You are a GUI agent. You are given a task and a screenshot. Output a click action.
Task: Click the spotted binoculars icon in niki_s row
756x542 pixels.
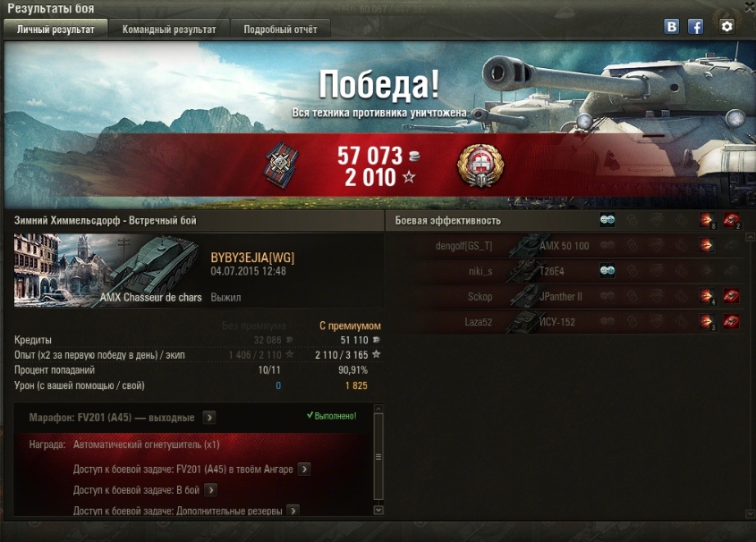(x=607, y=271)
